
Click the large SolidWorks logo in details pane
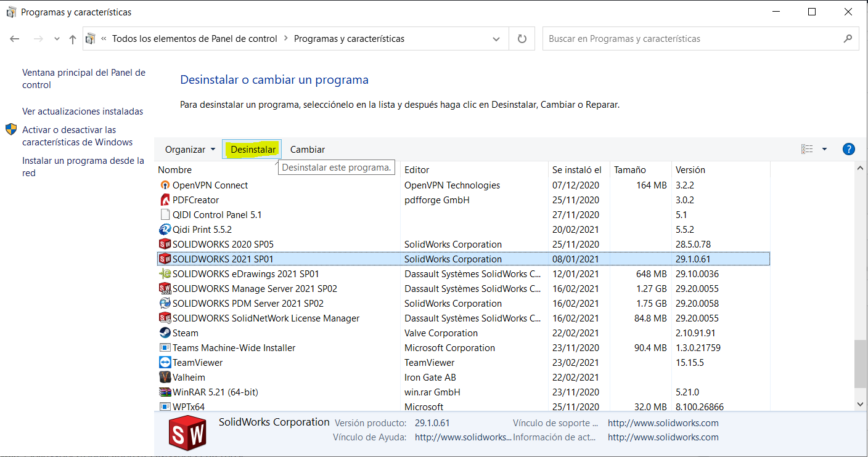pos(187,433)
